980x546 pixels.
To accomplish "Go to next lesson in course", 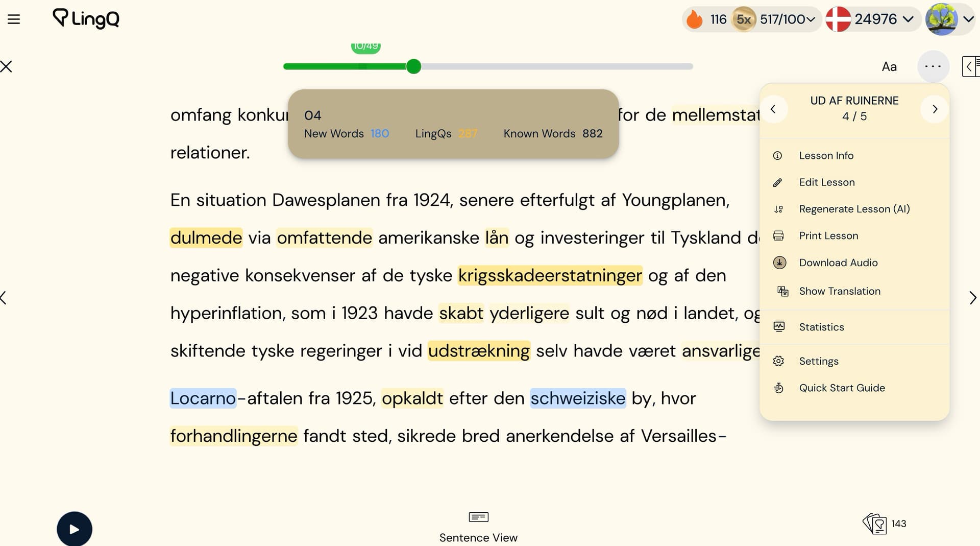I will tap(935, 109).
